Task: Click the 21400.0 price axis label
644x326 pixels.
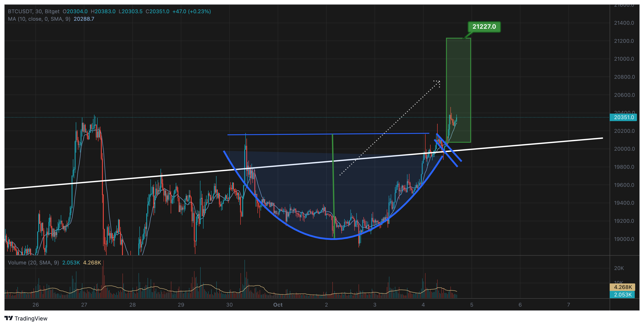Action: (624, 23)
